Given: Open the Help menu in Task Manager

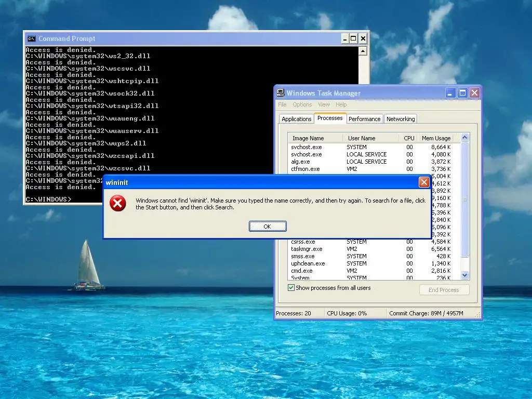Looking at the screenshot, I should point(341,104).
